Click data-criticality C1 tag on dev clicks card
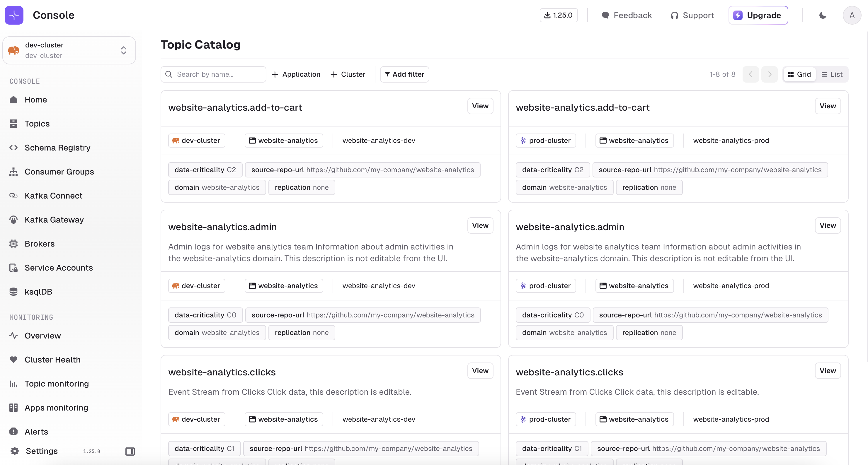The height and width of the screenshot is (465, 868). [x=204, y=449]
